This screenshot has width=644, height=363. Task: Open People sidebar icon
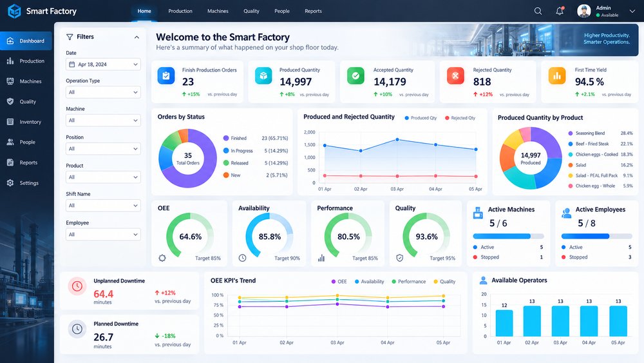click(10, 142)
